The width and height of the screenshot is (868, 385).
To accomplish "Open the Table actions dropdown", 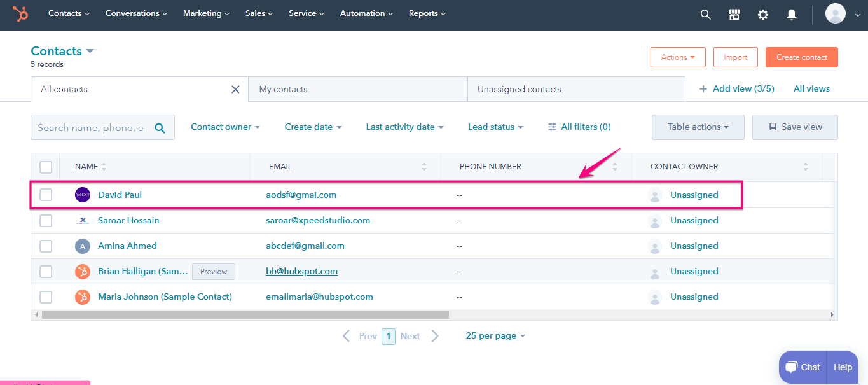I will pos(698,127).
